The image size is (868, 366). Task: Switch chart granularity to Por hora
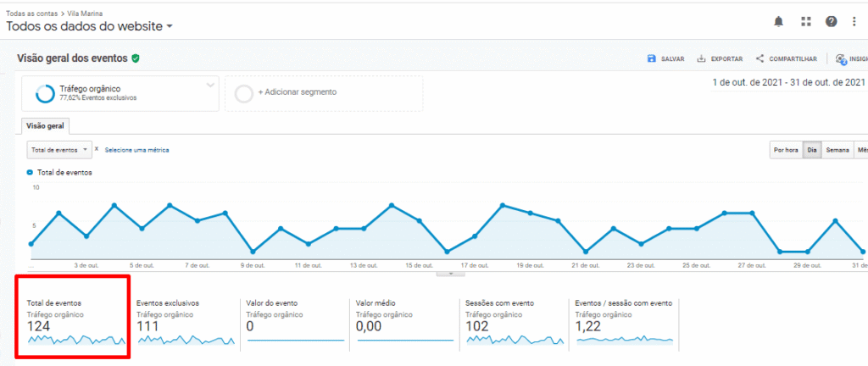point(786,150)
